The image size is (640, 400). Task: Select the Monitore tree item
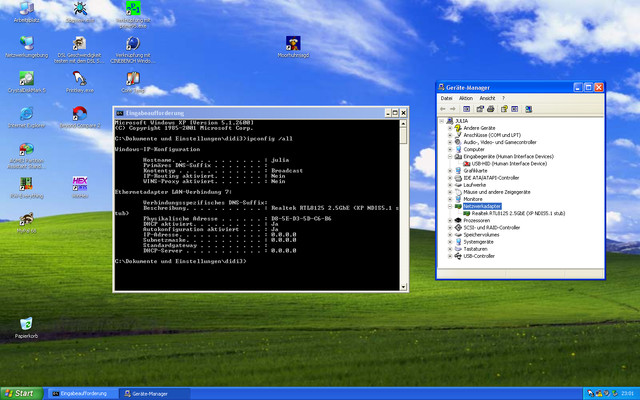(473, 199)
